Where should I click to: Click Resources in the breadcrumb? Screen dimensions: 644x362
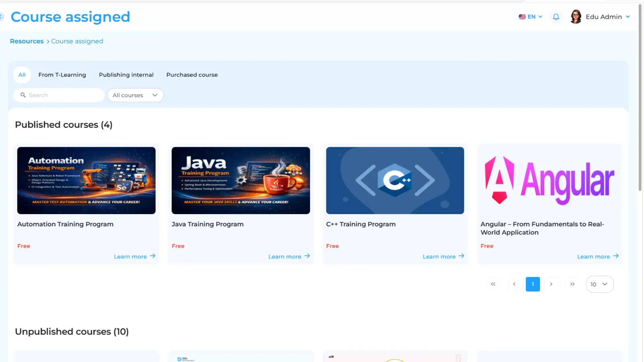click(27, 41)
